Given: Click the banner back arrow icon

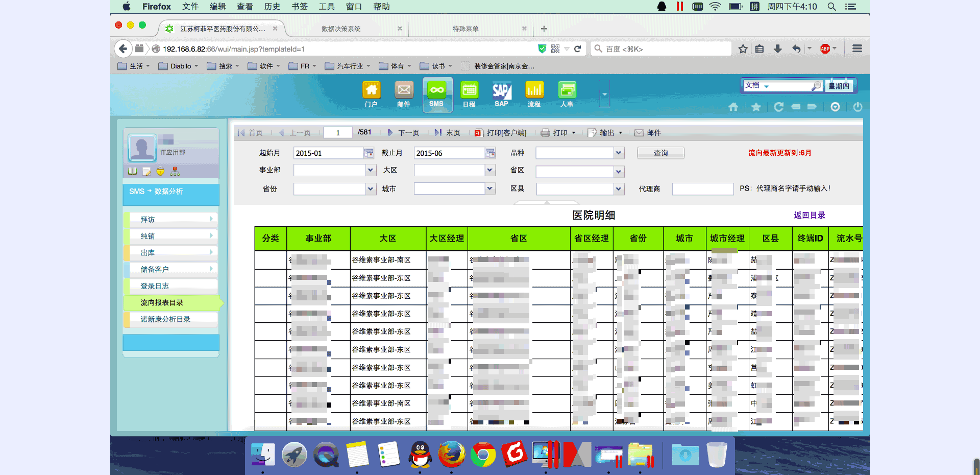Looking at the screenshot, I should coord(796,107).
